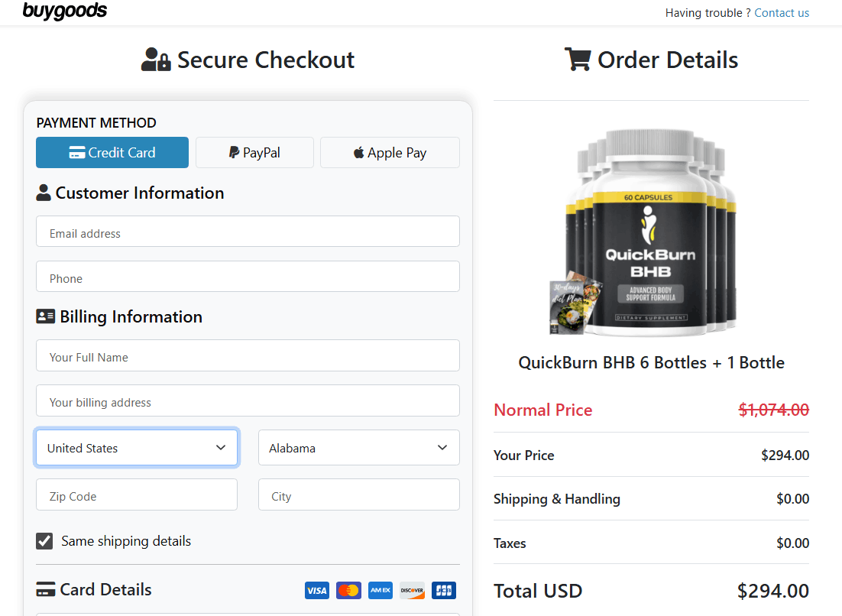Click the Visa card icon
The width and height of the screenshot is (842, 616).
(x=316, y=590)
